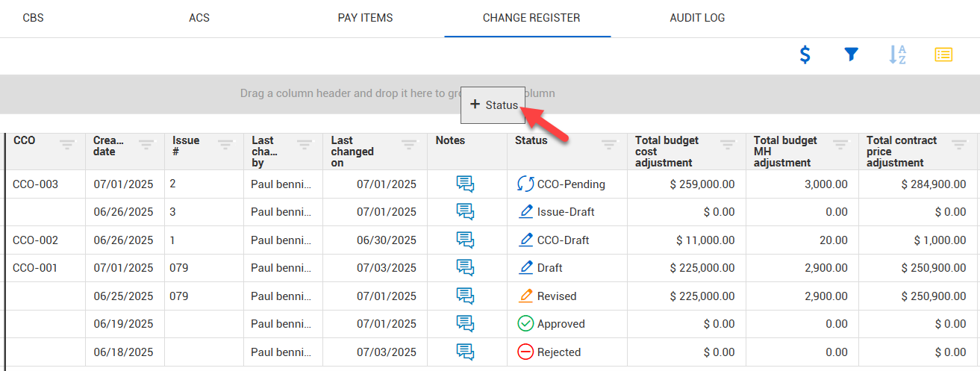980x371 pixels.
Task: Switch to the PAY ITEMS tab
Action: (x=365, y=18)
